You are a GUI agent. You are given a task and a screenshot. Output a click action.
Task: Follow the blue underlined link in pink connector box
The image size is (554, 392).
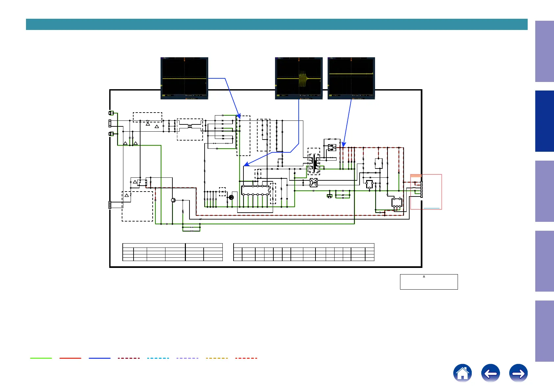click(x=431, y=208)
